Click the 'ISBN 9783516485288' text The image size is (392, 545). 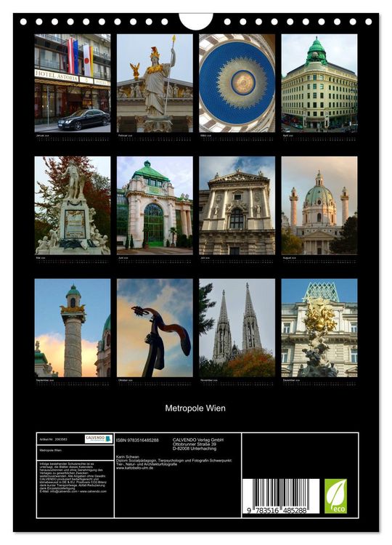pyautogui.click(x=137, y=440)
